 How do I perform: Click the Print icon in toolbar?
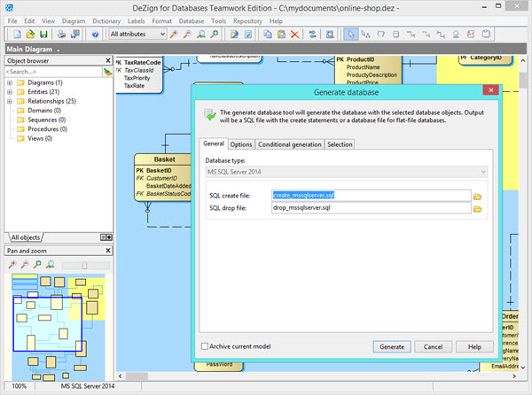pos(61,35)
